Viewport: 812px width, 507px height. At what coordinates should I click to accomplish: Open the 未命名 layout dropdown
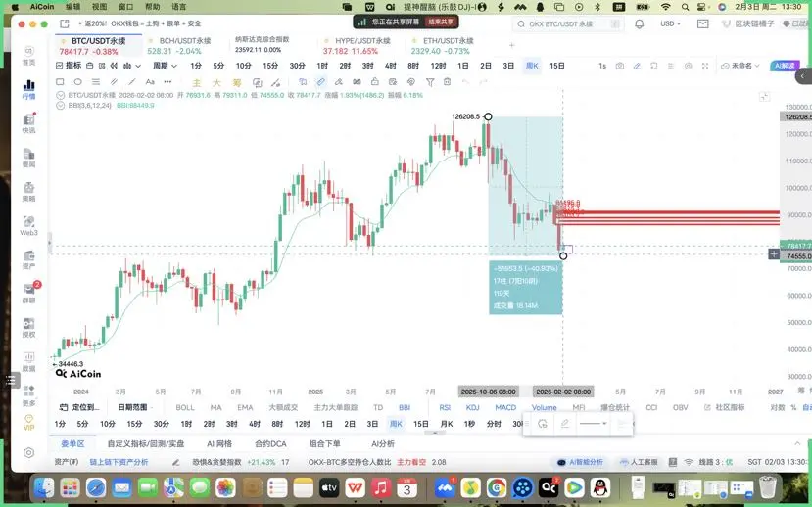(x=740, y=66)
